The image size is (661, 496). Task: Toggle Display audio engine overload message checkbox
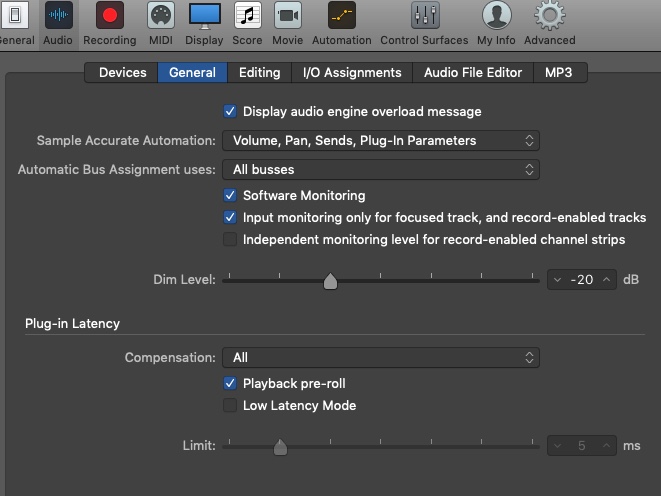(x=230, y=112)
